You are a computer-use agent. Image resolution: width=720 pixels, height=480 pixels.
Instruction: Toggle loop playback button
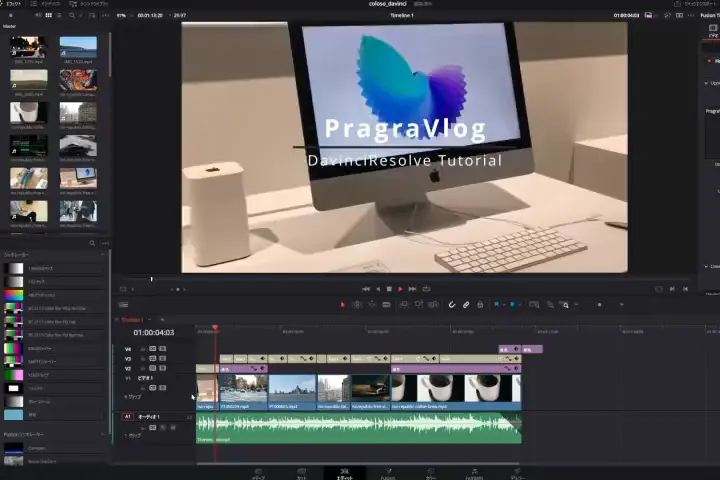(427, 289)
